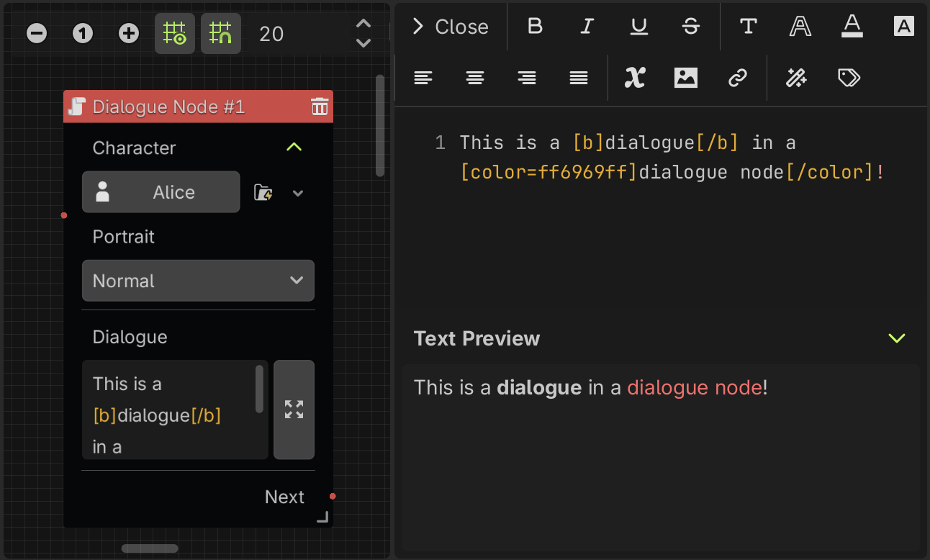This screenshot has width=930, height=560.
Task: Increase snap distance with up arrow
Action: [364, 24]
